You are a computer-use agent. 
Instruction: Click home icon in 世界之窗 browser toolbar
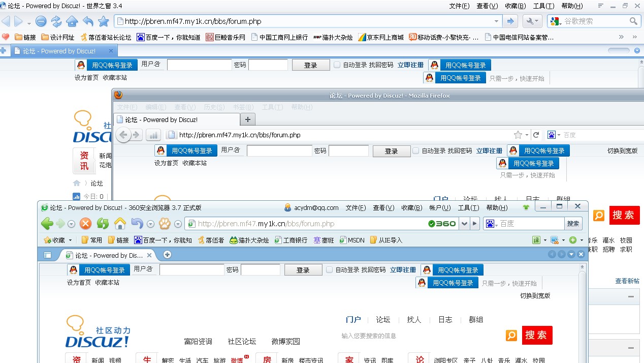[x=72, y=21]
